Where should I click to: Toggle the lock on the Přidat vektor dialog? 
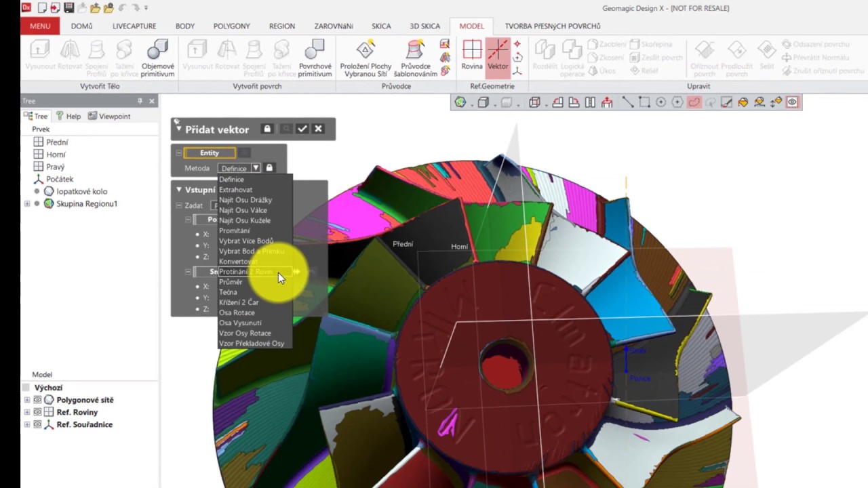(267, 128)
